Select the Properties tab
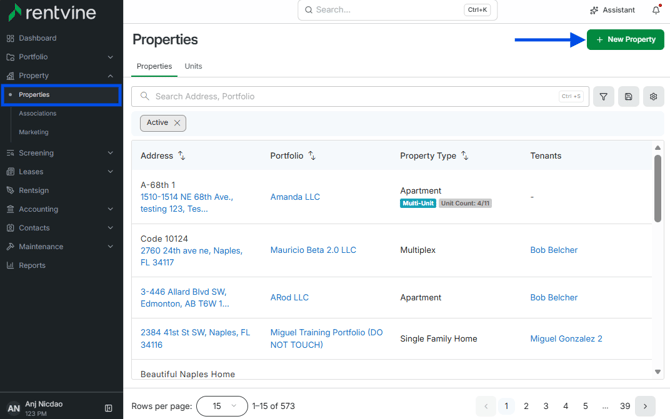The image size is (670, 419). coord(154,66)
